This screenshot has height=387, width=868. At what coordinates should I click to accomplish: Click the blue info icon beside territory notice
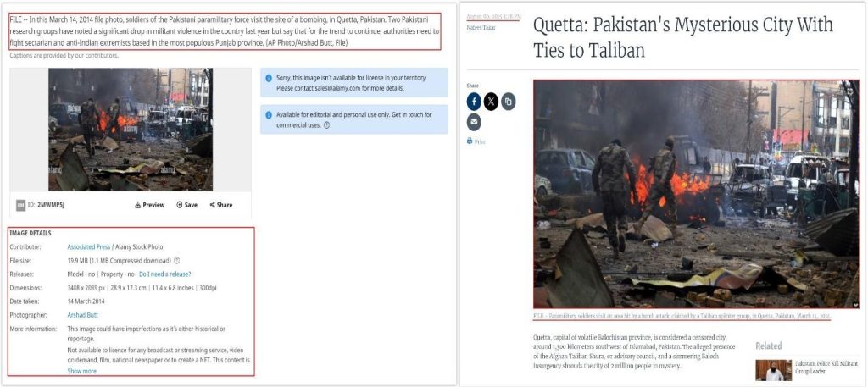click(x=269, y=78)
